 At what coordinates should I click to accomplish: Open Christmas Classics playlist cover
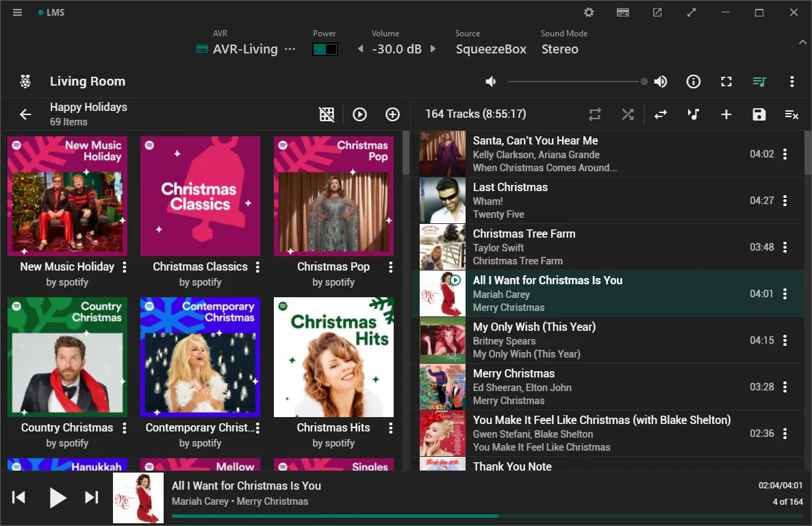[201, 196]
